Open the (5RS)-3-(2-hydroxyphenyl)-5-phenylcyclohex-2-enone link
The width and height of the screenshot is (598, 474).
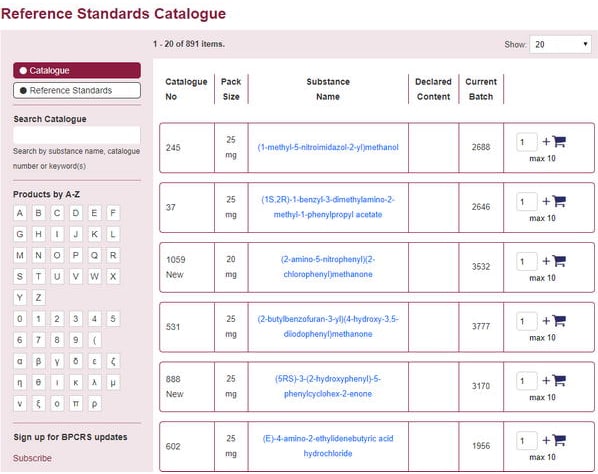tap(328, 386)
